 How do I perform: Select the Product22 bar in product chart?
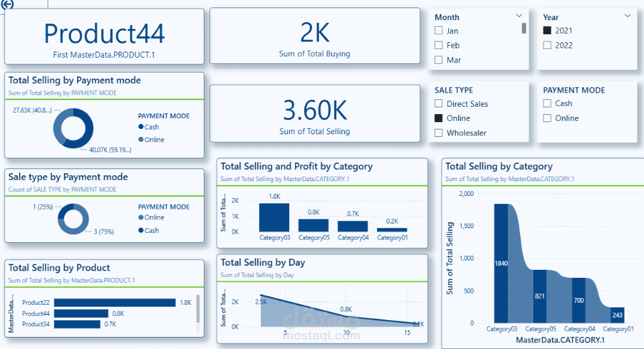115,303
